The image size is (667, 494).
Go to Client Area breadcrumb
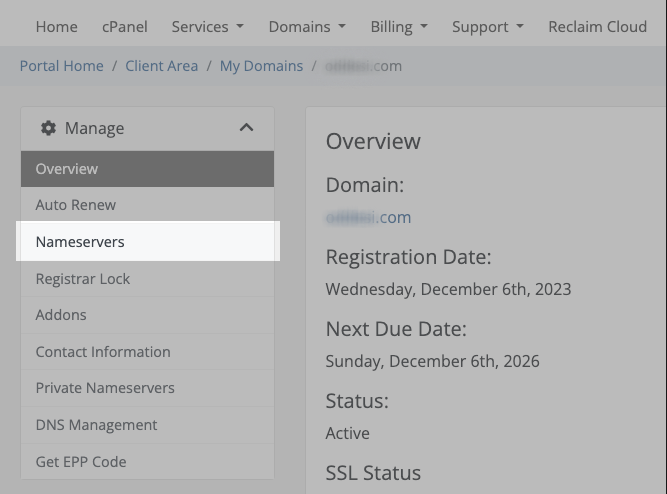(x=162, y=66)
